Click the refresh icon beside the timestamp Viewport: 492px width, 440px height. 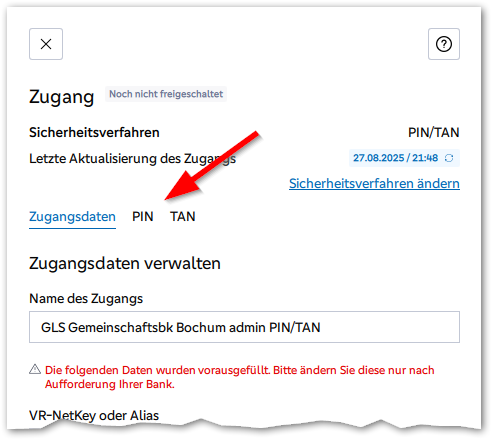point(449,158)
